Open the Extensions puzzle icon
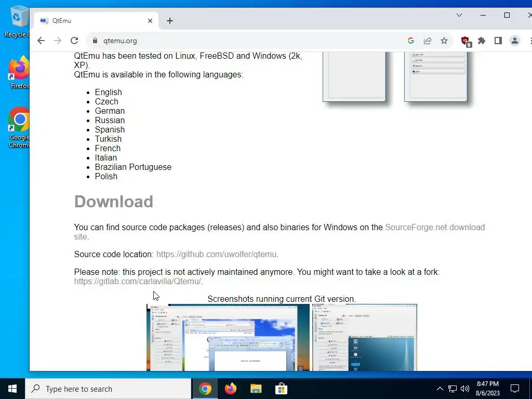The height and width of the screenshot is (399, 532). [x=482, y=41]
